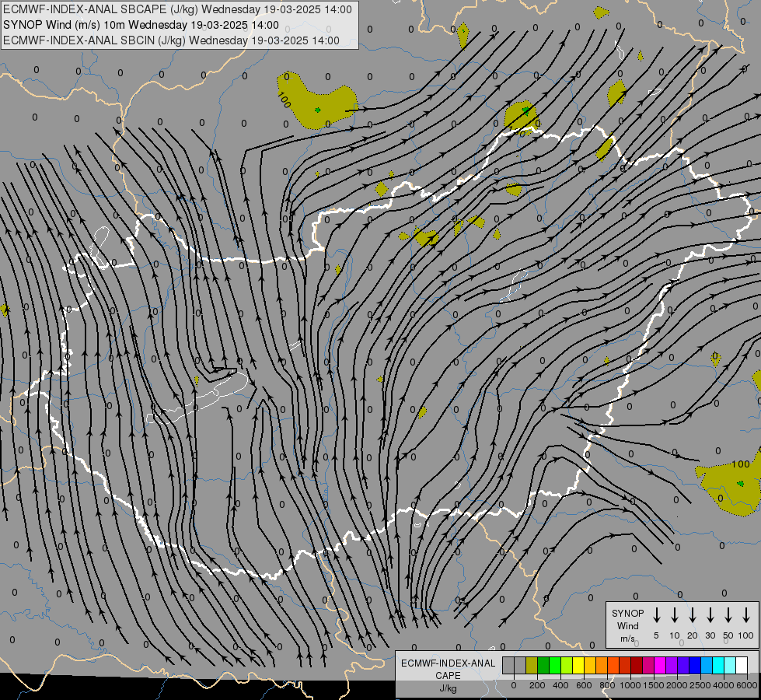Screen dimensions: 761x700
Task: Click the 400 colorbar tick label
Action: point(560,685)
